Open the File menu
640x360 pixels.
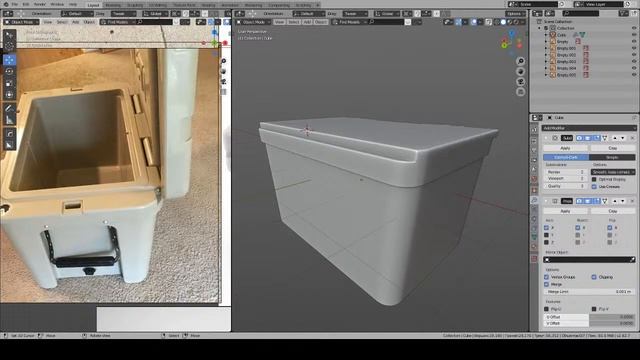pyautogui.click(x=15, y=4)
